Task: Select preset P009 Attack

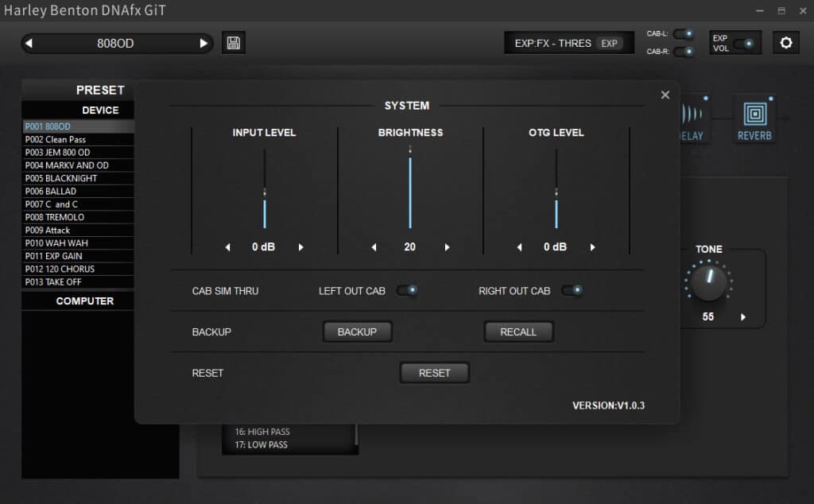Action: (x=78, y=230)
